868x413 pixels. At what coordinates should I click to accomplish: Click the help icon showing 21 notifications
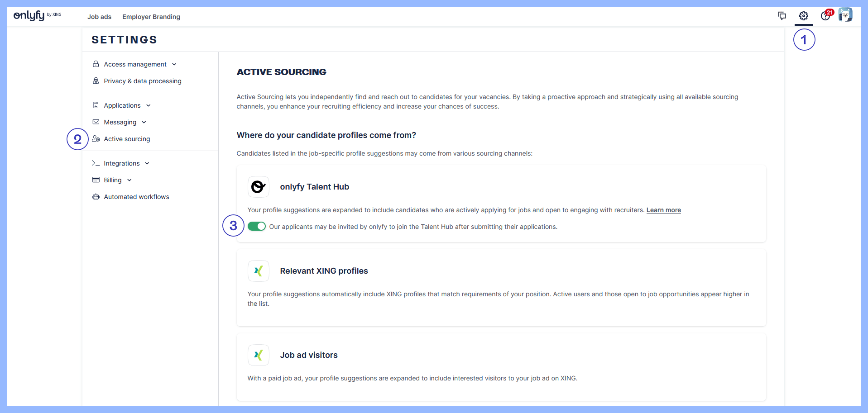coord(825,15)
